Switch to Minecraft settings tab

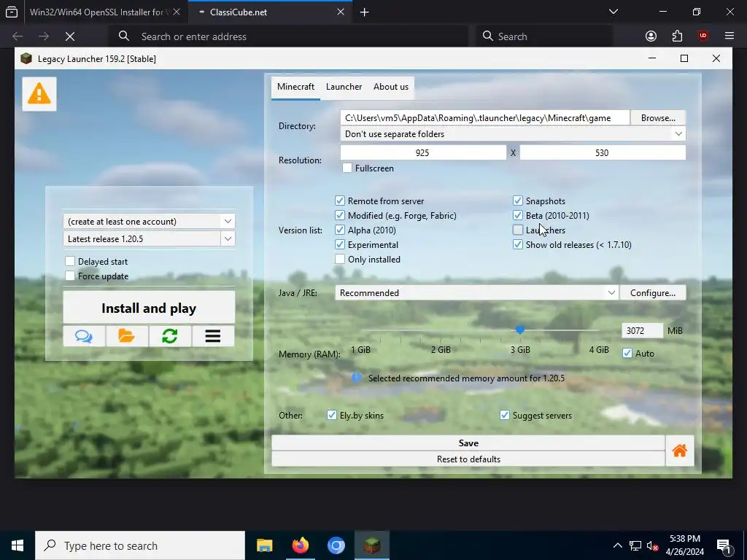(x=295, y=87)
